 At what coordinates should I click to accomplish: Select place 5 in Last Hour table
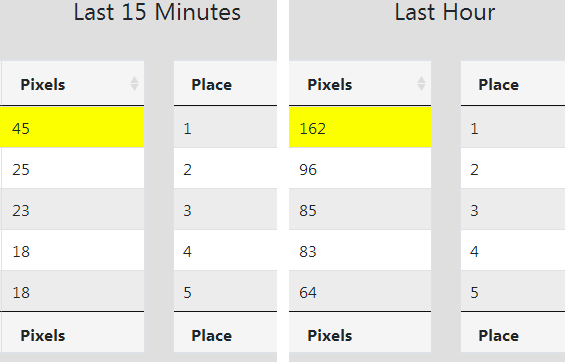(513, 291)
